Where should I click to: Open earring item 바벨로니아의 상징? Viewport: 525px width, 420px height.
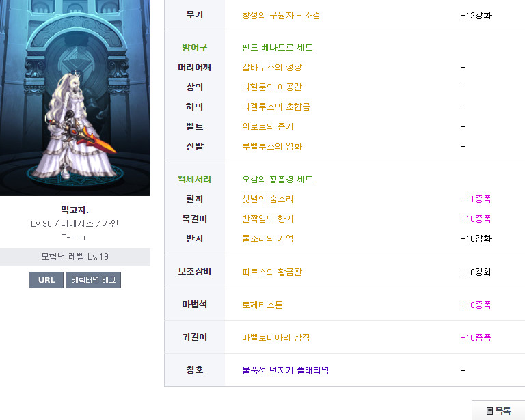pos(276,337)
